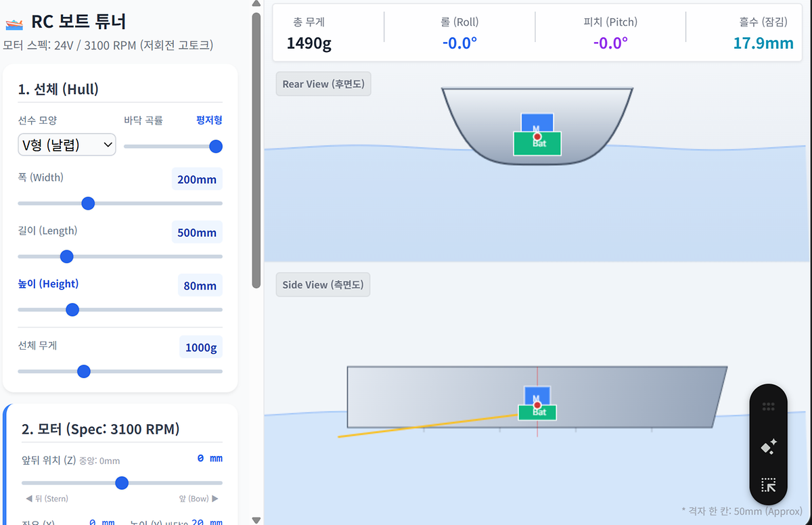Click the 평저형 label above curvature slider
The image size is (812, 525).
(x=209, y=120)
